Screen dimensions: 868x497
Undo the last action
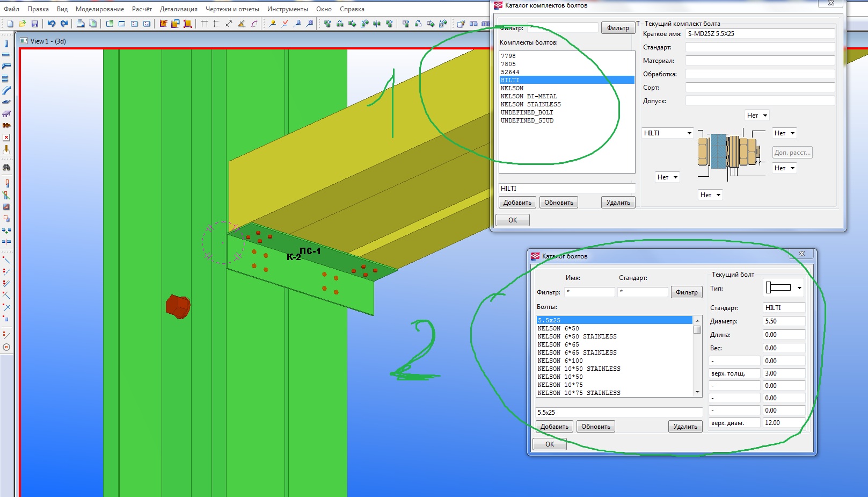click(51, 24)
